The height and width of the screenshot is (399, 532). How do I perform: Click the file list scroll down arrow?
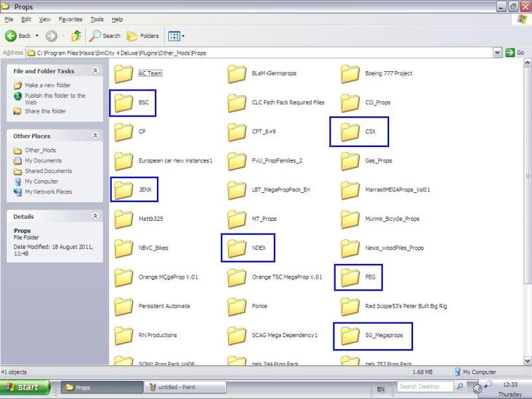(x=527, y=360)
